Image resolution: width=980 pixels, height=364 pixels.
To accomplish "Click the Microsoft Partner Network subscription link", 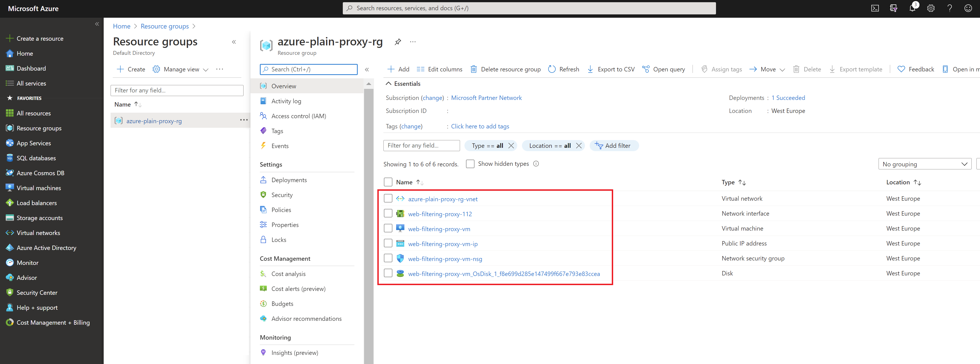I will tap(486, 97).
